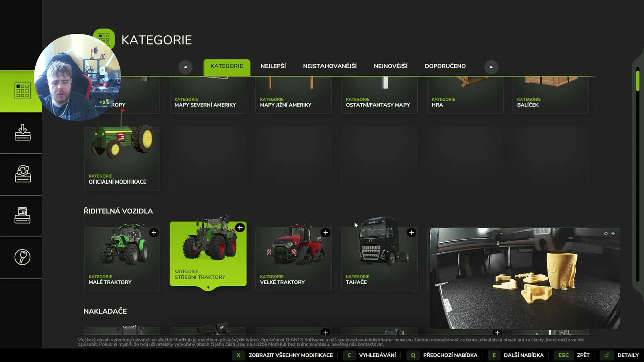Screen dimensions: 644x362
Task: Click Zobrazit všechny modifikace
Action: point(283,355)
